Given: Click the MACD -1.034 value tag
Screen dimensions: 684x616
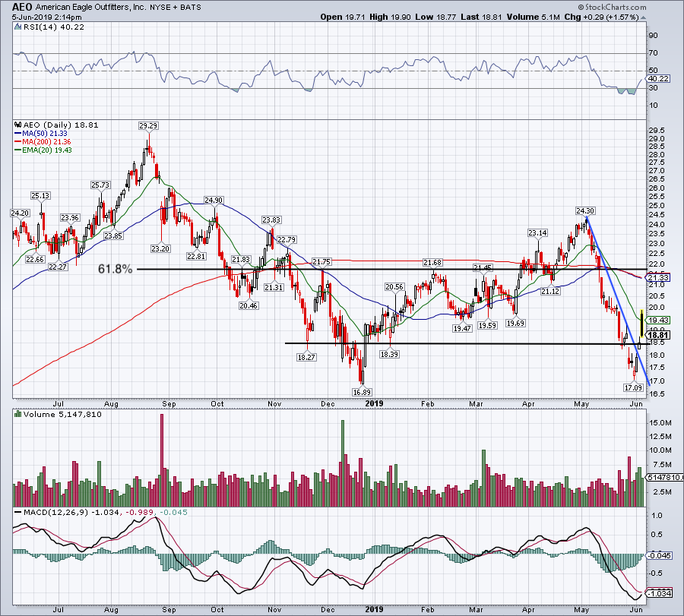Looking at the screenshot, I should (660, 593).
